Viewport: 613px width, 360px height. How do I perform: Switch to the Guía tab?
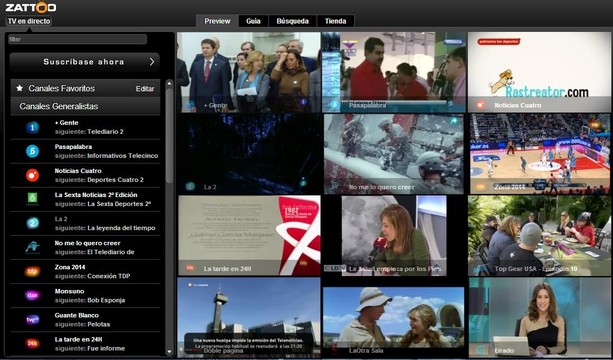[253, 21]
